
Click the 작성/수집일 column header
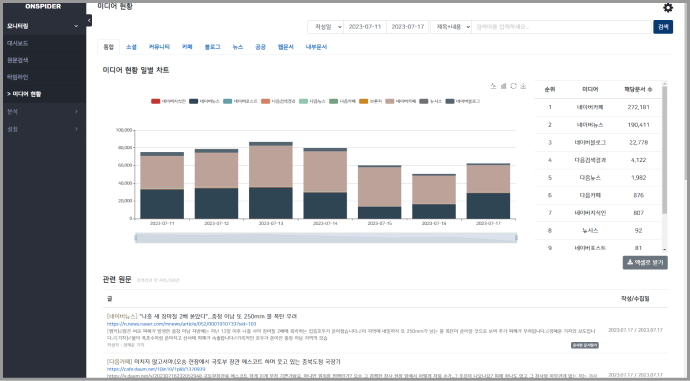(635, 298)
